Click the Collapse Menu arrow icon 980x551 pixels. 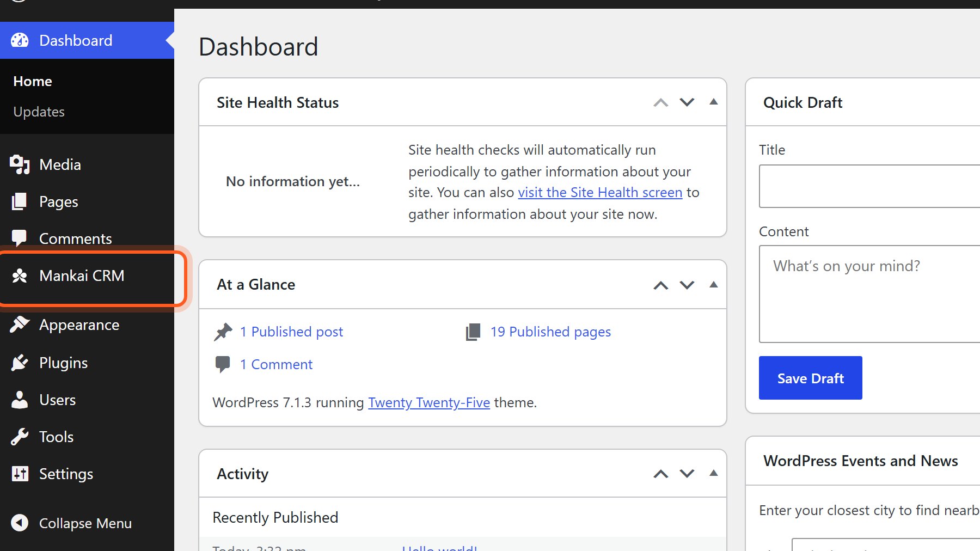tap(20, 523)
